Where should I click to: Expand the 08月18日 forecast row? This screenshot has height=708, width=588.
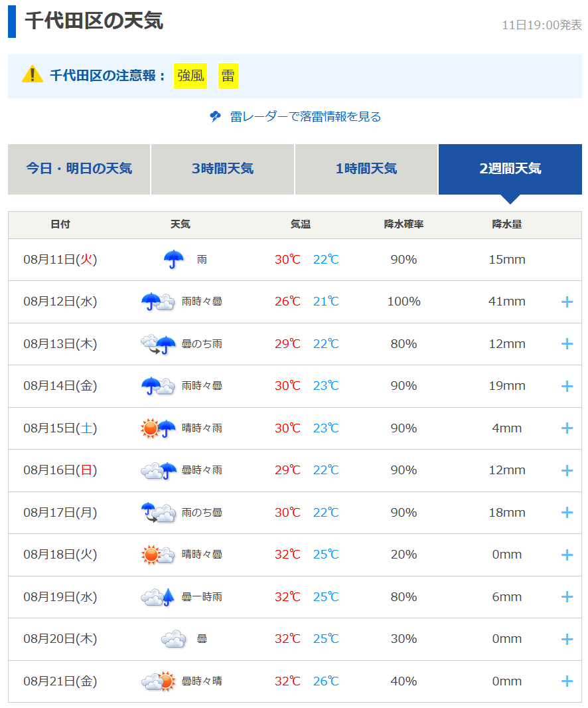pos(567,555)
